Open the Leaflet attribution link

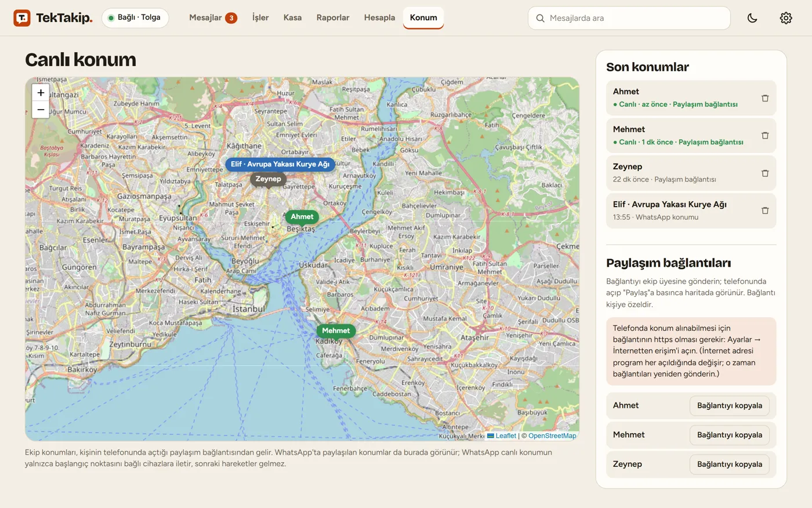502,436
